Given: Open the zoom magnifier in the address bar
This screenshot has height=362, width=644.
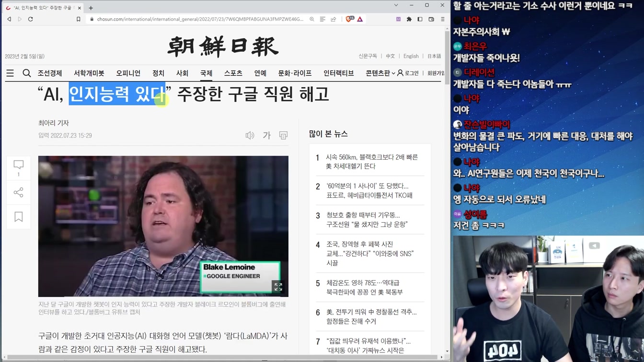Looking at the screenshot, I should pyautogui.click(x=312, y=19).
